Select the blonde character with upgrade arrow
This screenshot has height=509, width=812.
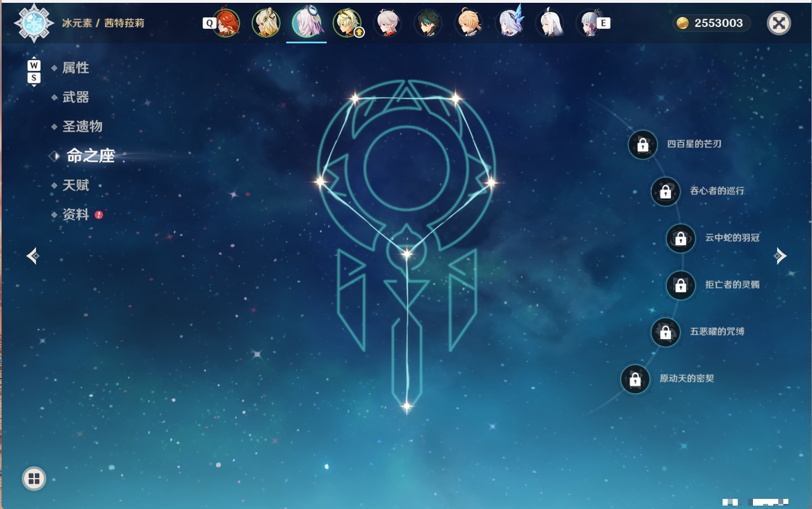tap(348, 23)
